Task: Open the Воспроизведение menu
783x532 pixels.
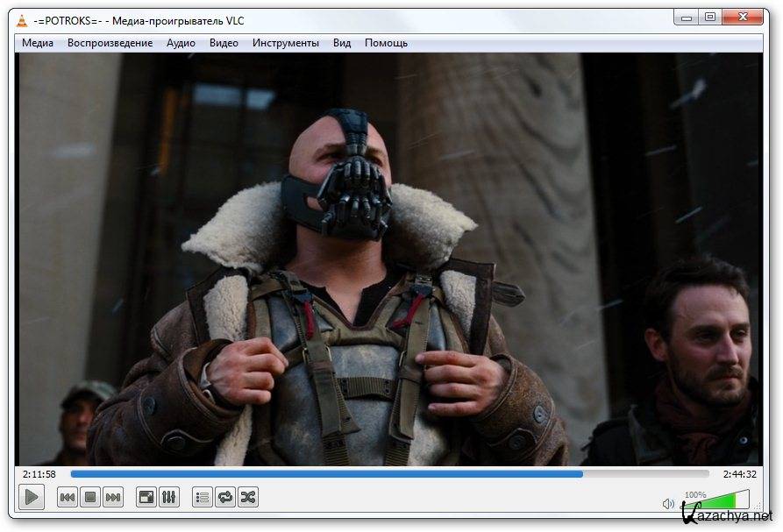Action: click(x=110, y=43)
